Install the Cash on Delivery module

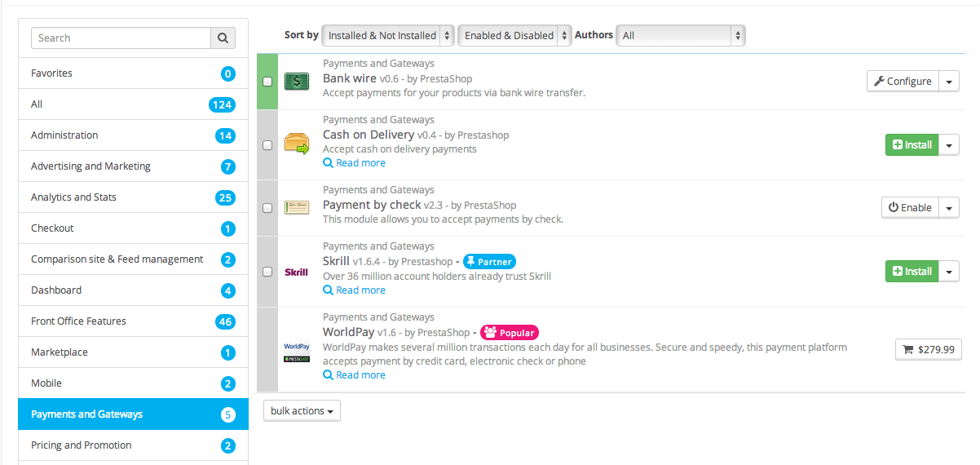coord(912,145)
